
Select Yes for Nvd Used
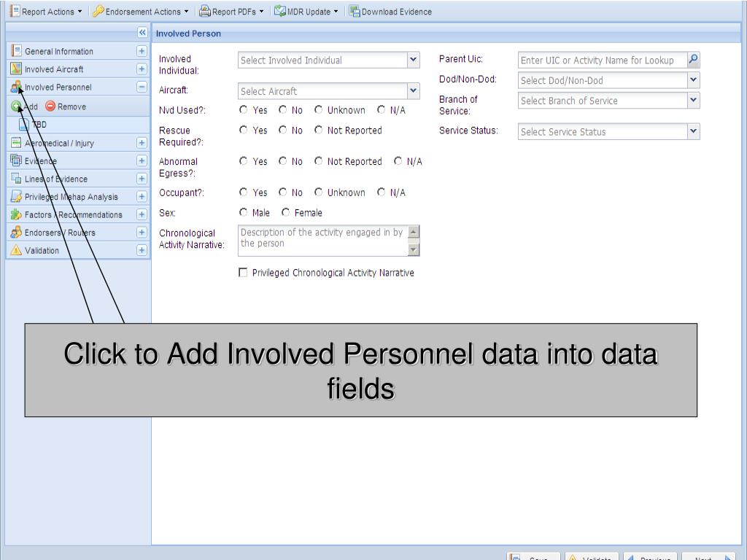(x=243, y=109)
